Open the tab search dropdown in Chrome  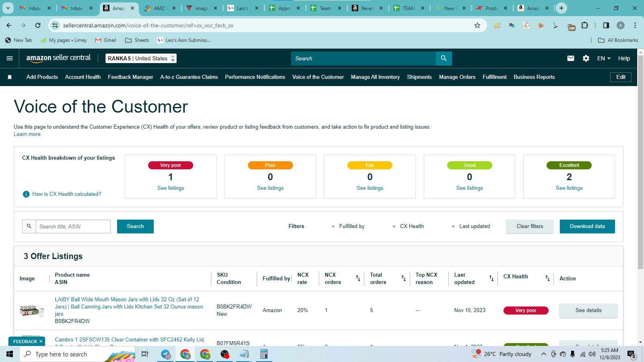[8, 8]
